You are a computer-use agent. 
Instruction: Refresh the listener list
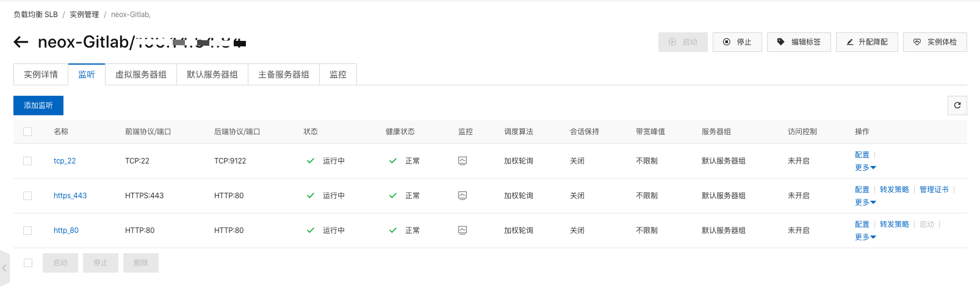(x=957, y=106)
